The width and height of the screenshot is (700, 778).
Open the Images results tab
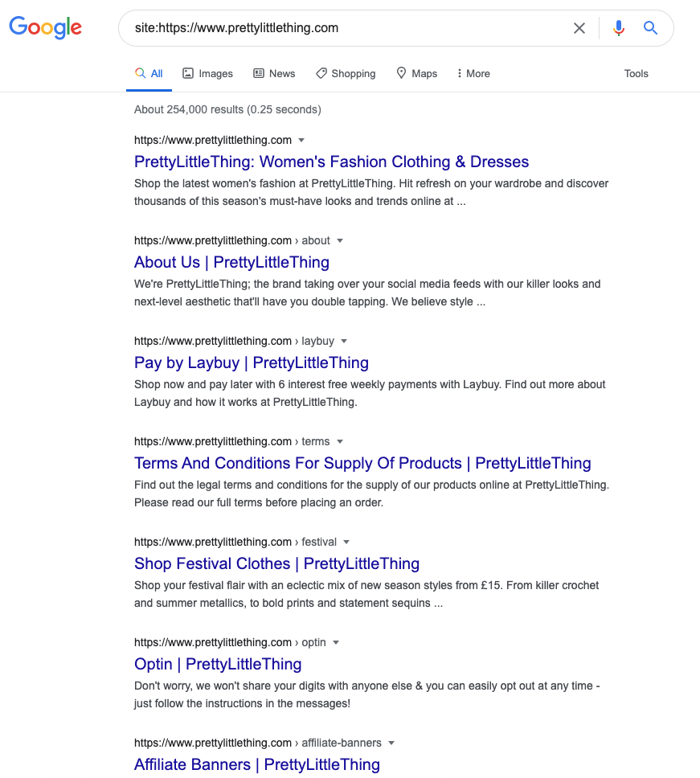[x=207, y=73]
